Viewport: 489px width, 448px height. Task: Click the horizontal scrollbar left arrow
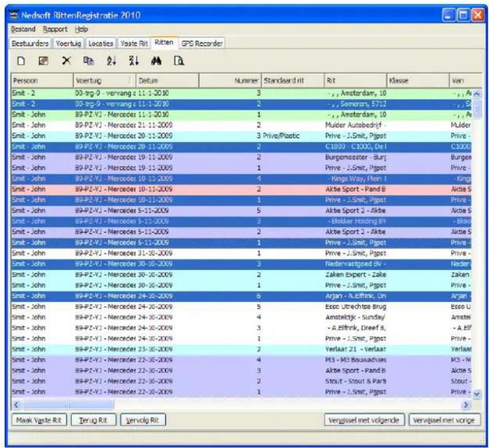16,405
